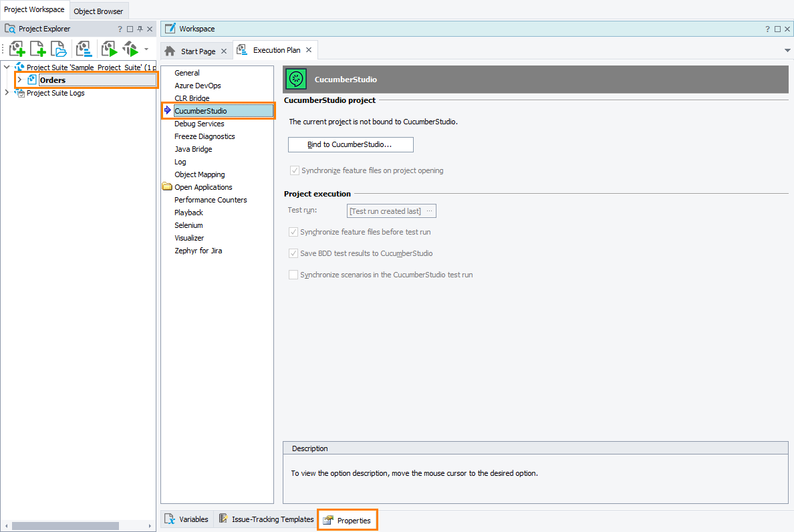Toggle Save BDD test results to CucumberStudio
Image resolution: width=794 pixels, height=532 pixels.
[293, 253]
